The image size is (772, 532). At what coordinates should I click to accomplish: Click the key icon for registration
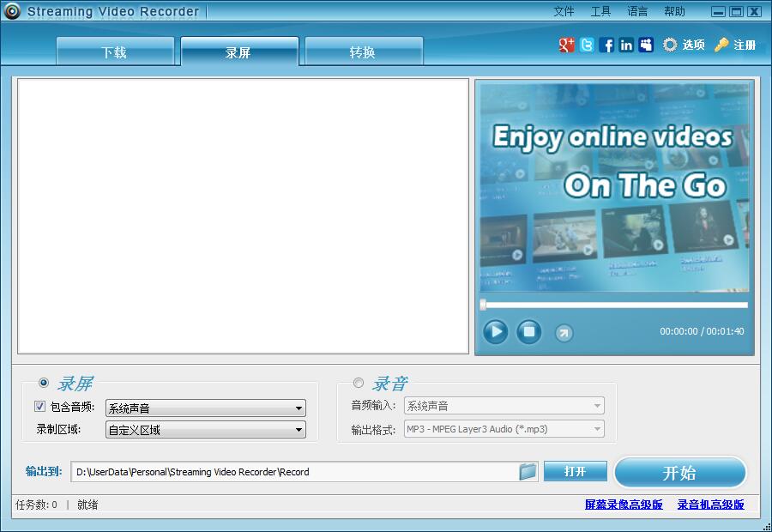click(721, 45)
